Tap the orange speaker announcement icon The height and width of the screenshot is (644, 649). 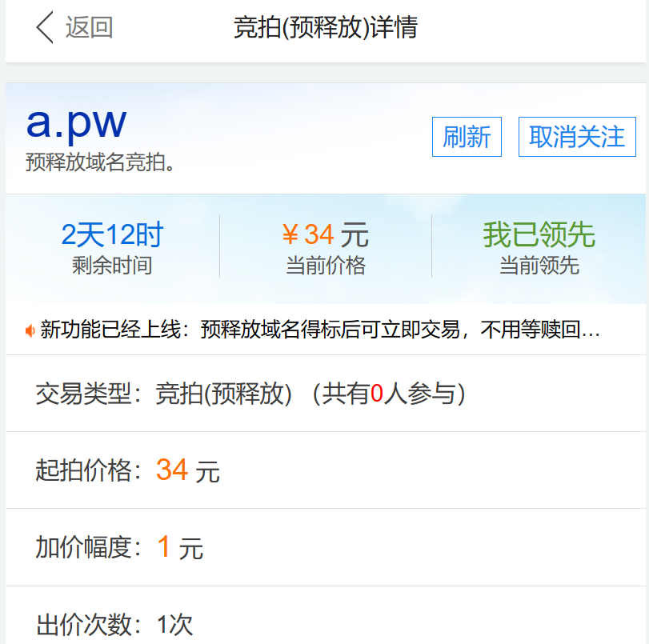pyautogui.click(x=30, y=330)
